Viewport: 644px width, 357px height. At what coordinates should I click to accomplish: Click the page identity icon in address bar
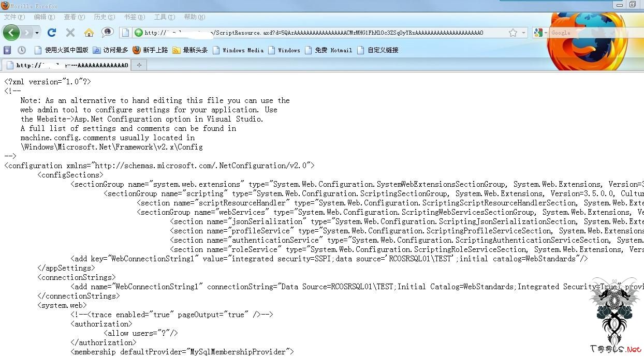[126, 33]
